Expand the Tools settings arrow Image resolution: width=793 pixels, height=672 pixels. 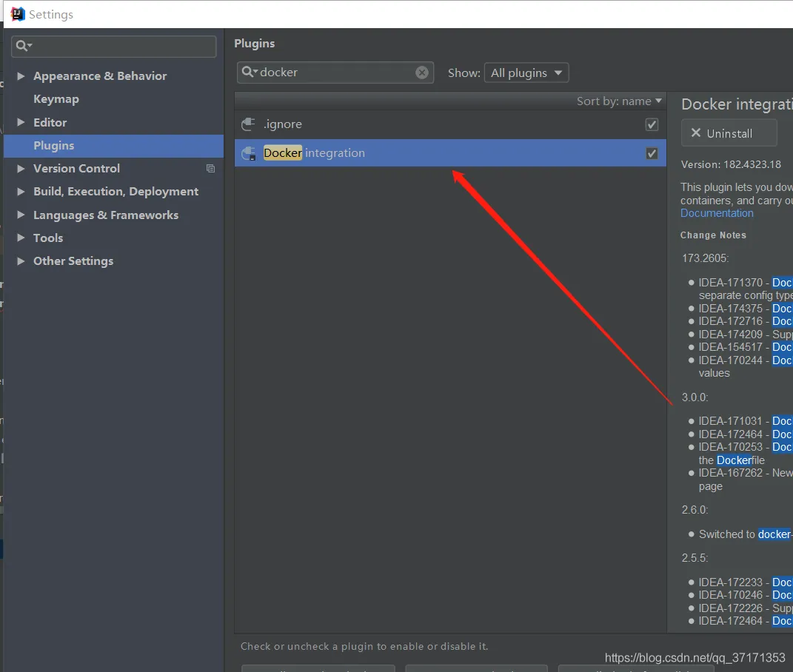(21, 238)
